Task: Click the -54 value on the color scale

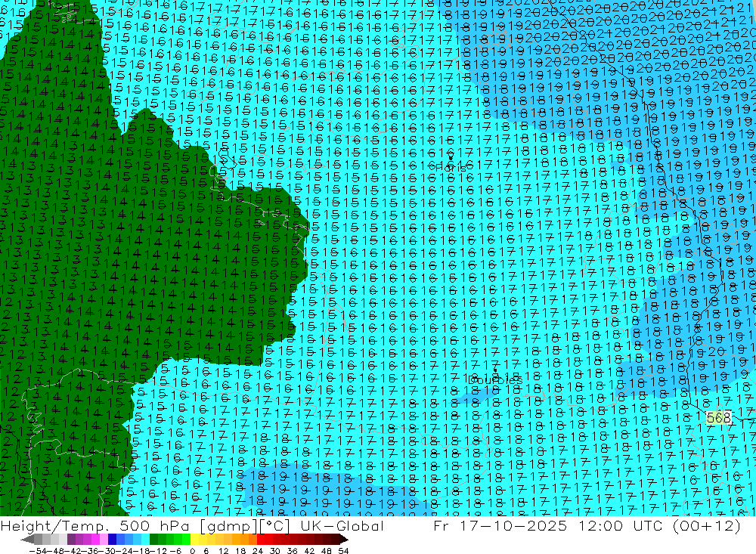Action: (x=38, y=551)
